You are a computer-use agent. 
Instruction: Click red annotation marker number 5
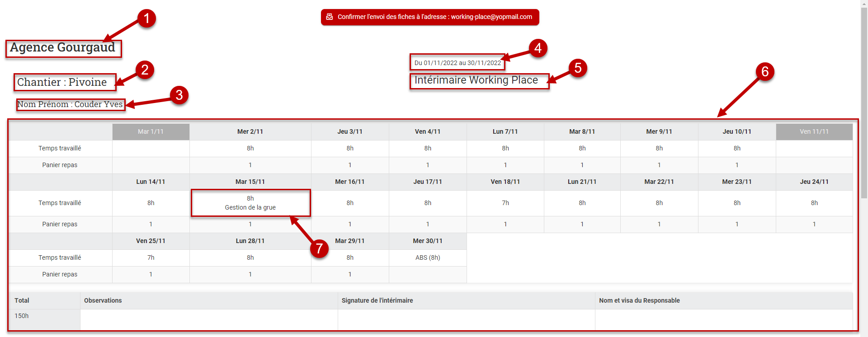click(577, 68)
